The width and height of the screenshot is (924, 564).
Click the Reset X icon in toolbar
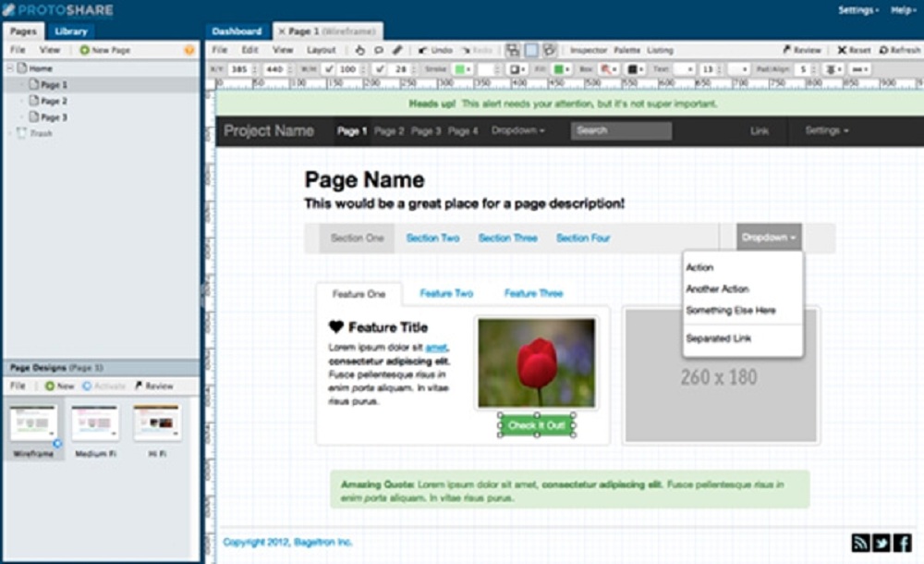[x=842, y=50]
